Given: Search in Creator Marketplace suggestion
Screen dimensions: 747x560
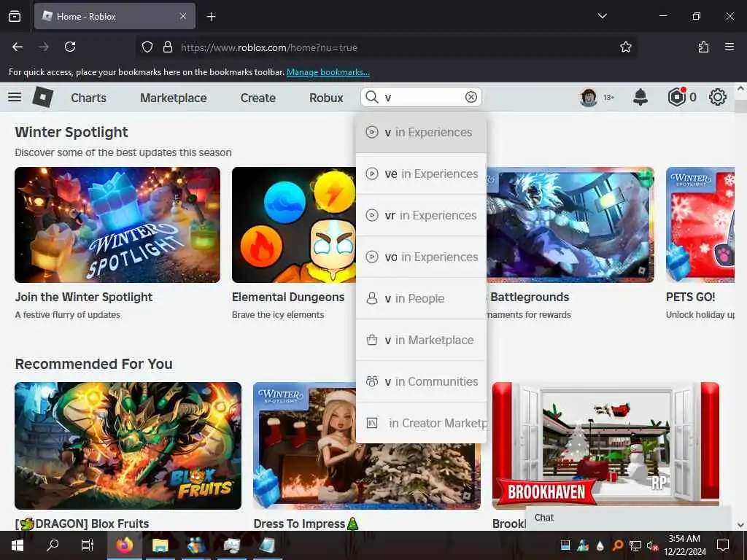Looking at the screenshot, I should (x=421, y=423).
